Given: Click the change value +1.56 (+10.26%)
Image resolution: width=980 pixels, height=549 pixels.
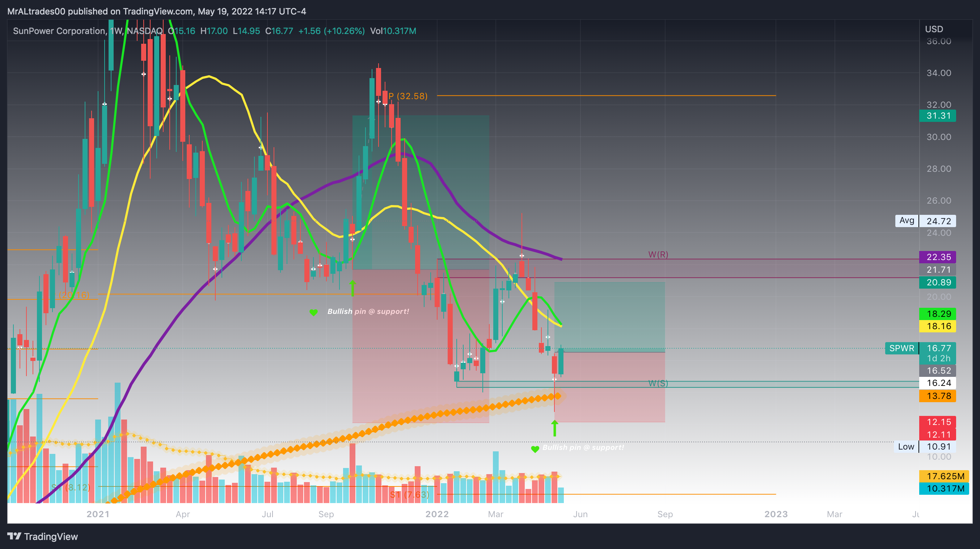Looking at the screenshot, I should pyautogui.click(x=331, y=31).
